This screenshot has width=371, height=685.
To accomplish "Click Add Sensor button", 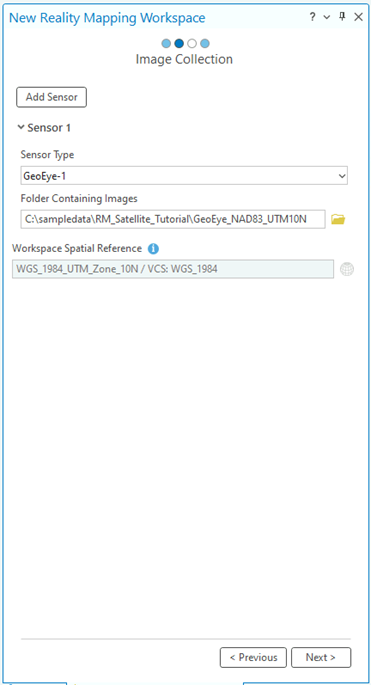I will (x=52, y=97).
